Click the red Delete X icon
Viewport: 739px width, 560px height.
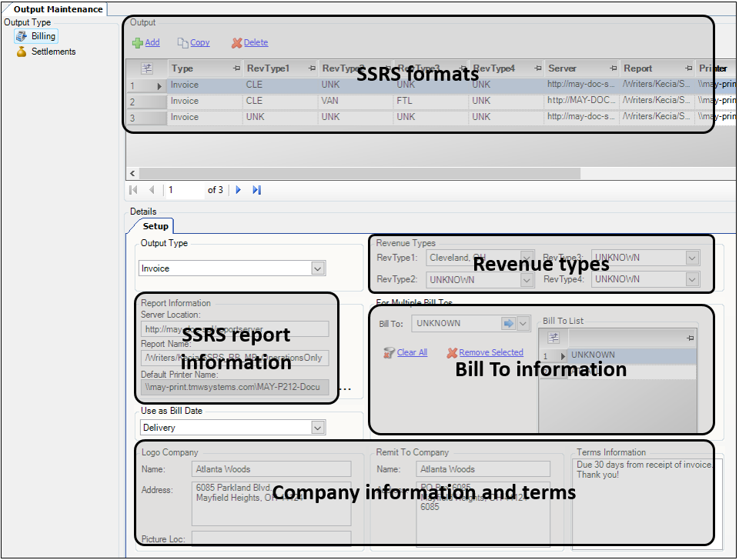[237, 43]
